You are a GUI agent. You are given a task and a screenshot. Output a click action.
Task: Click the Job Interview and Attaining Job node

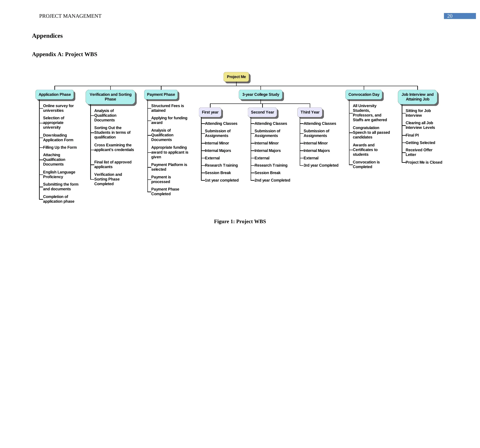(417, 96)
